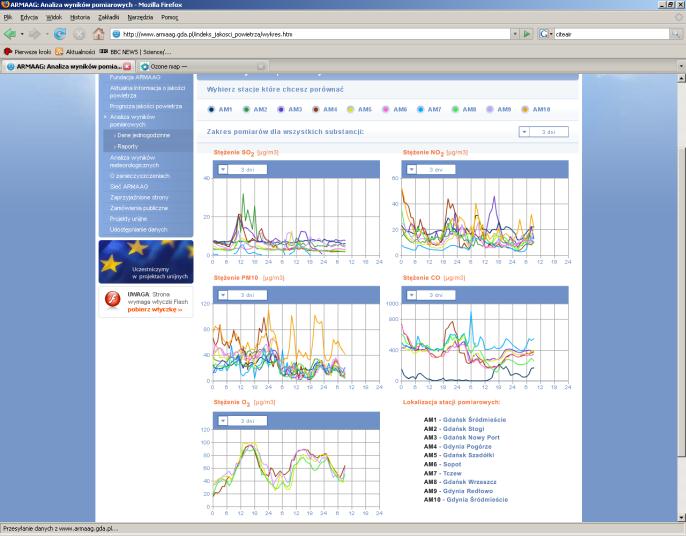Reload the page with the refresh icon
The width and height of the screenshot is (686, 536).
click(60, 34)
